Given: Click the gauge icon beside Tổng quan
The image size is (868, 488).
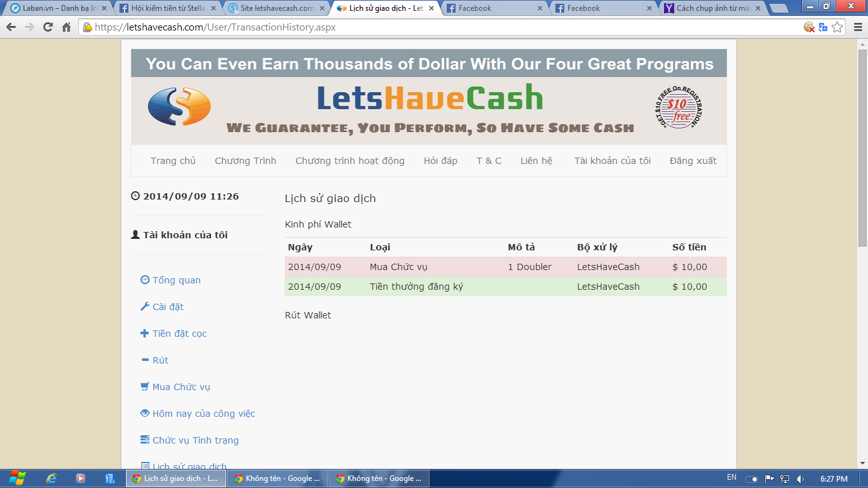Looking at the screenshot, I should pyautogui.click(x=145, y=280).
